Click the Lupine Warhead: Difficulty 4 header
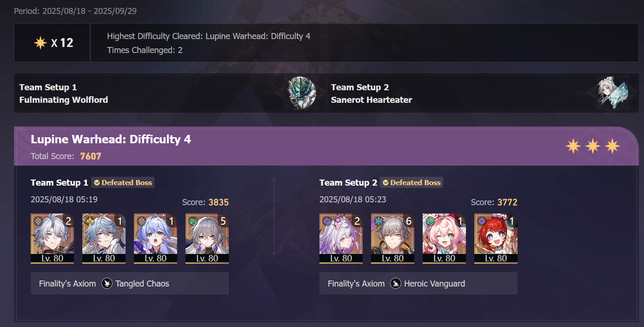Image resolution: width=644 pixels, height=327 pixels. click(x=111, y=139)
